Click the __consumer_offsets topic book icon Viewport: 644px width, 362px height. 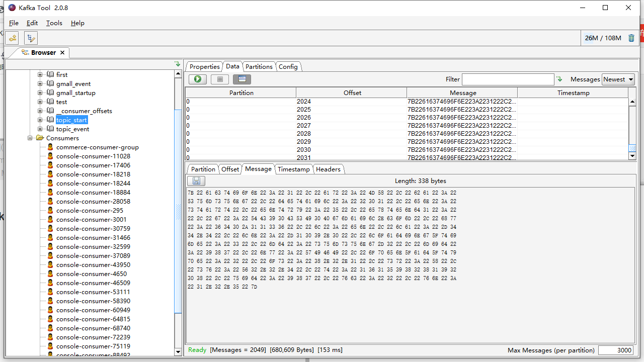[50, 111]
